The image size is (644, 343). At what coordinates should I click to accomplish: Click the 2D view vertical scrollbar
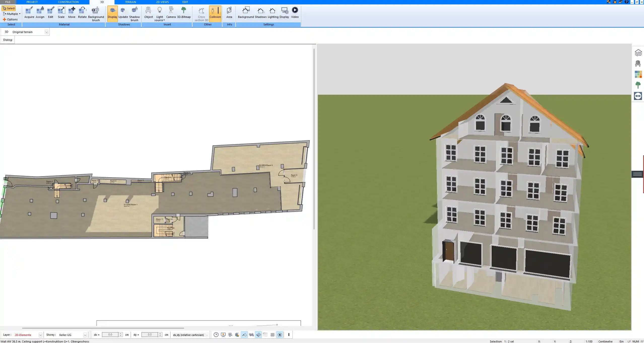(x=314, y=139)
